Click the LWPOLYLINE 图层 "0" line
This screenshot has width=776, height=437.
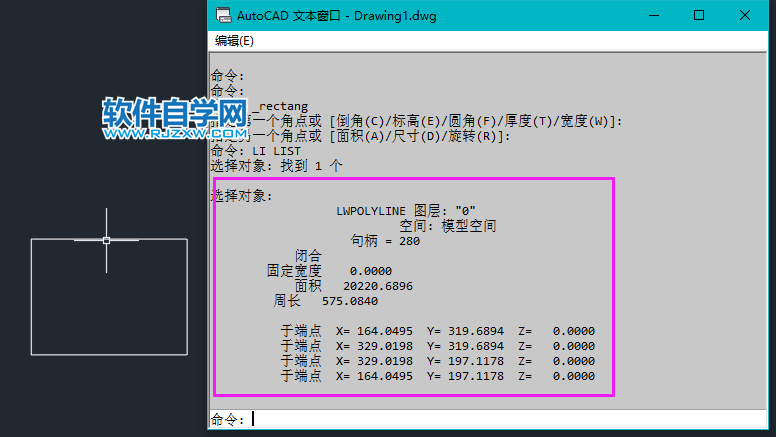pyautogui.click(x=406, y=211)
